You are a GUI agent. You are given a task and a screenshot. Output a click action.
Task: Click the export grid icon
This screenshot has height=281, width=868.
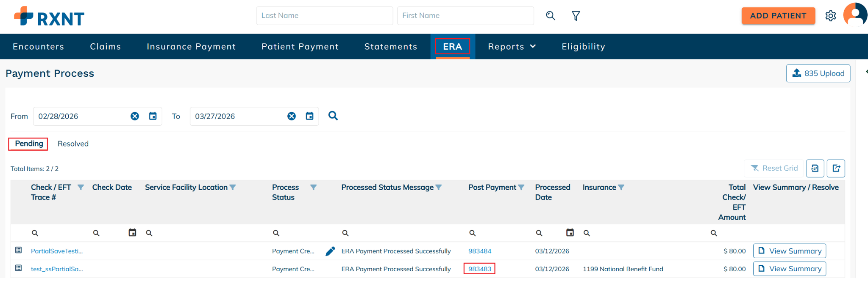point(836,169)
